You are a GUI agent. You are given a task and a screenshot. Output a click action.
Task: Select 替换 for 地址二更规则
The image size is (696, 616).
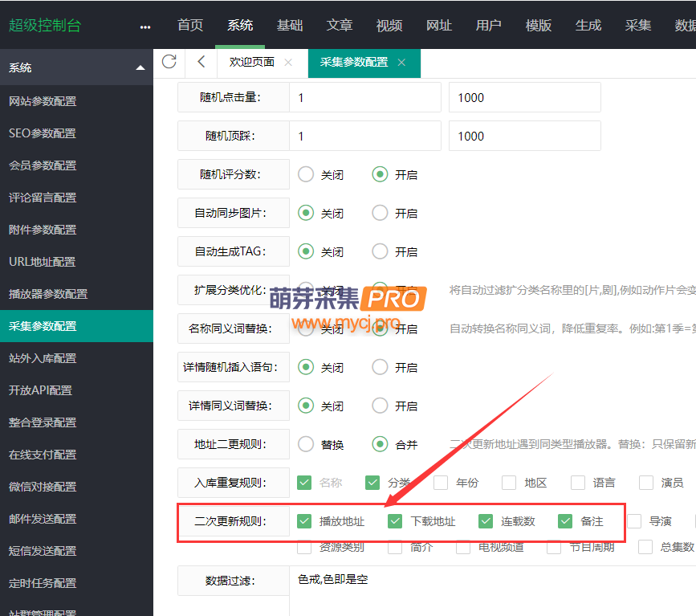[x=306, y=445]
